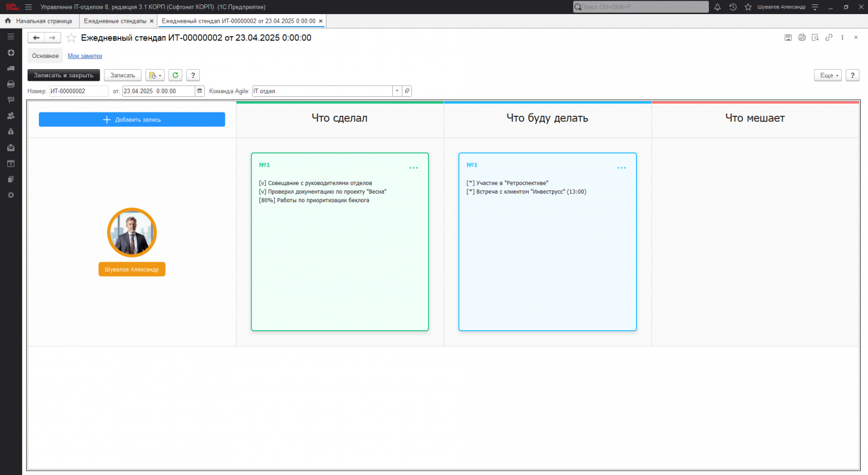Screen dimensions: 868x475
Task: Click the save diskette icon top right
Action: [788, 37]
